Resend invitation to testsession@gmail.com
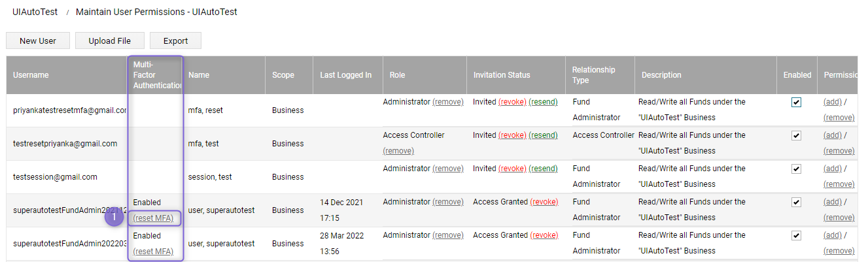 click(x=543, y=169)
